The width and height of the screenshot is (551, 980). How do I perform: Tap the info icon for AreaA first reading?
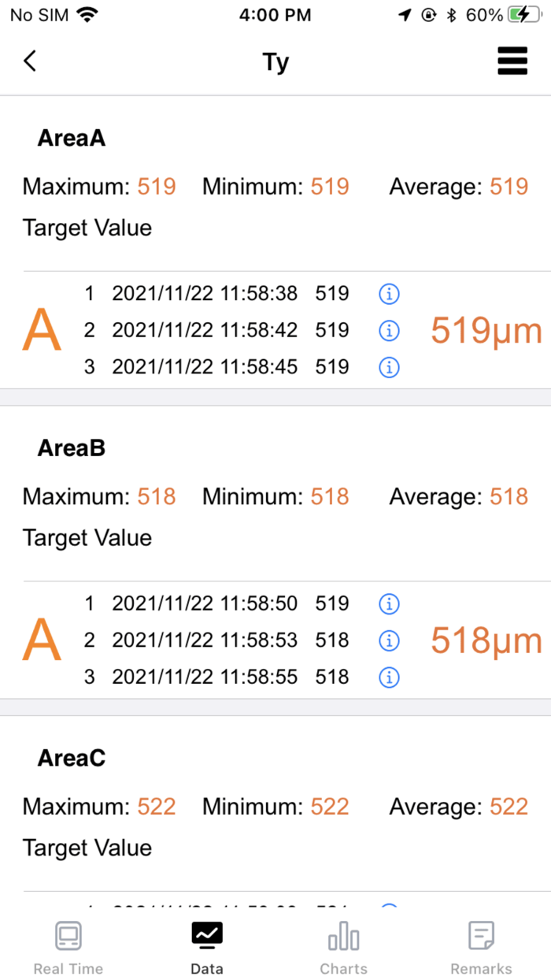(388, 293)
